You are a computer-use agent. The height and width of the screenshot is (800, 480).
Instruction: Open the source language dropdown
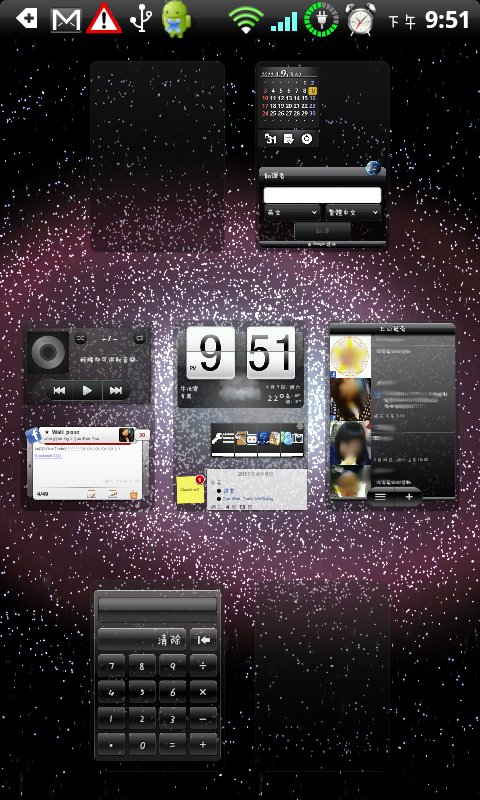tap(292, 212)
